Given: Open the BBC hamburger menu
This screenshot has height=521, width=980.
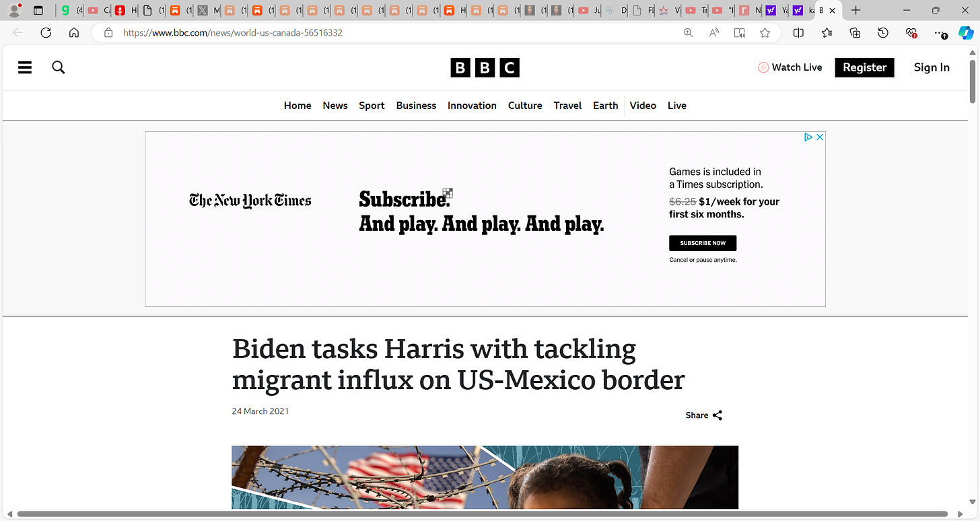Looking at the screenshot, I should coord(25,67).
